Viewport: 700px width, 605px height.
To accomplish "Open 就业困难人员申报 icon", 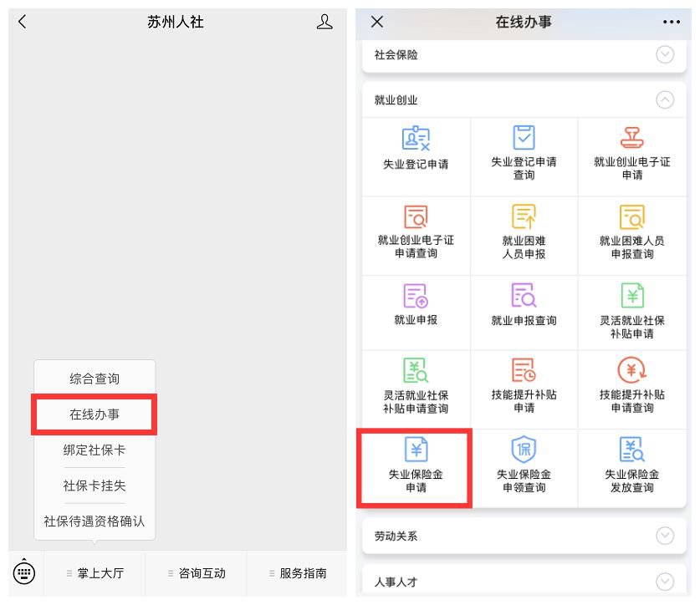I will point(524,217).
